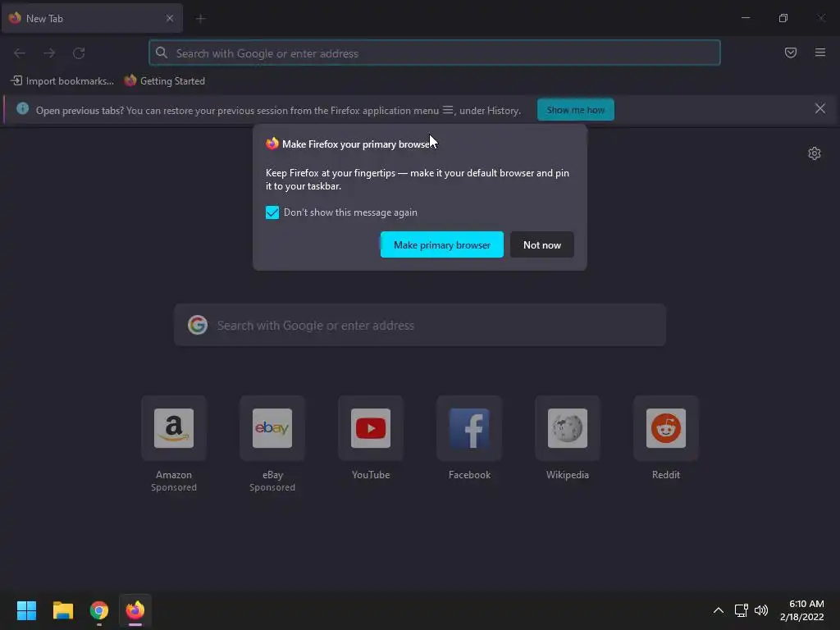840x630 pixels.
Task: Open new tab personalize settings gear
Action: coord(815,153)
